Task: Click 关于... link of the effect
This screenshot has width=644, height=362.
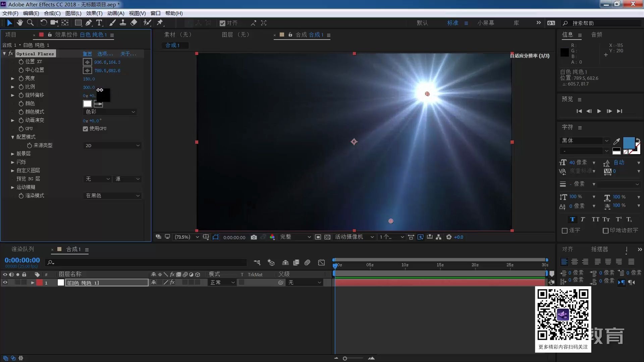Action: coord(128,54)
